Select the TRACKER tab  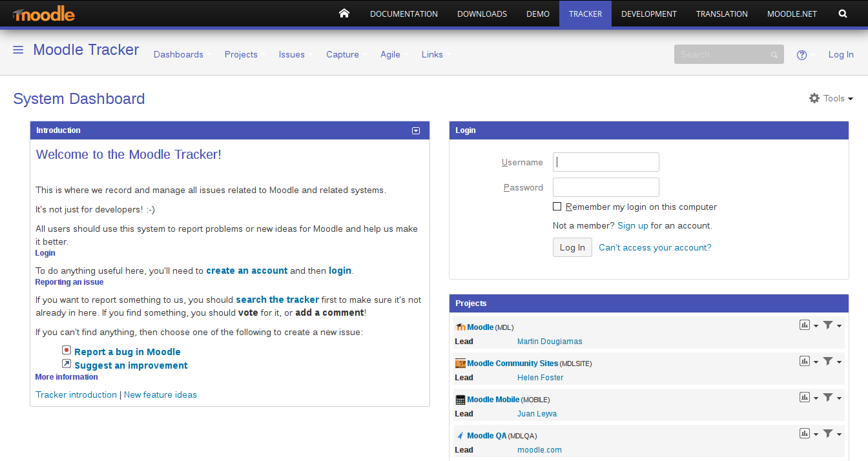585,14
